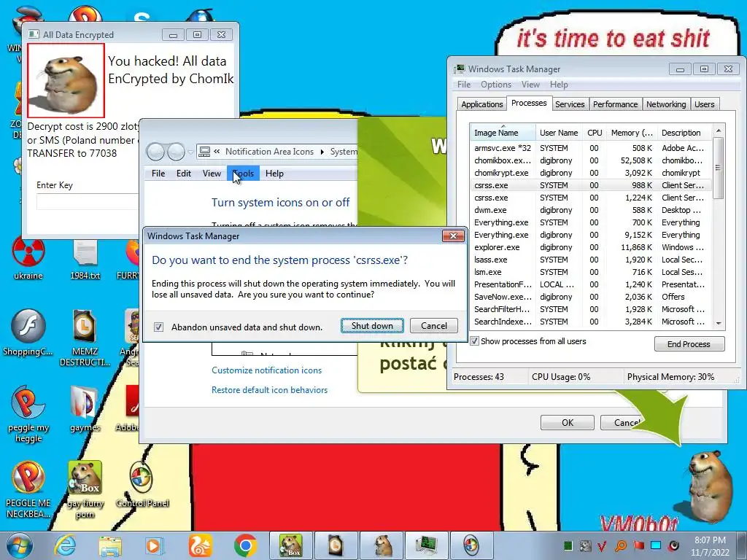
Task: Open the ukraine radiation desktop icon
Action: click(28, 257)
